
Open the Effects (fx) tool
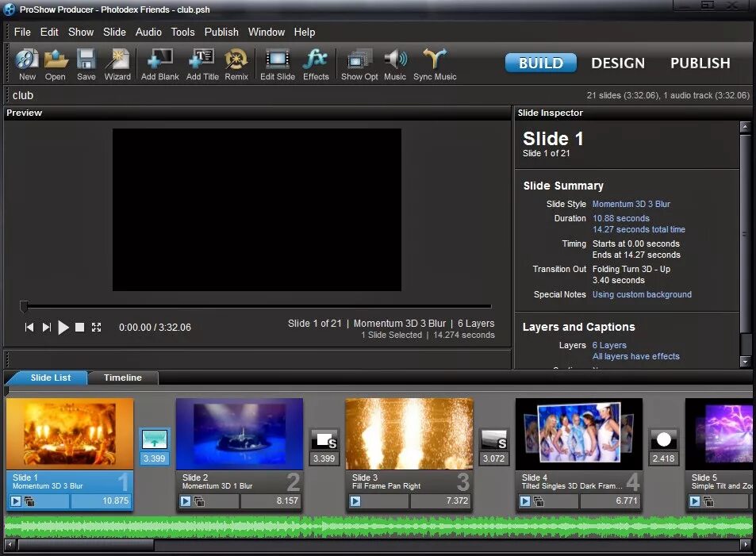pos(316,64)
